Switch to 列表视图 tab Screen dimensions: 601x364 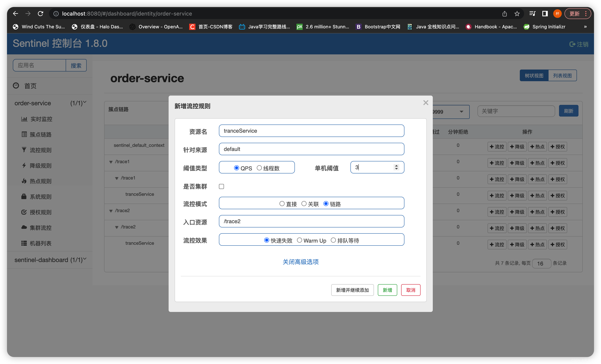tap(562, 76)
